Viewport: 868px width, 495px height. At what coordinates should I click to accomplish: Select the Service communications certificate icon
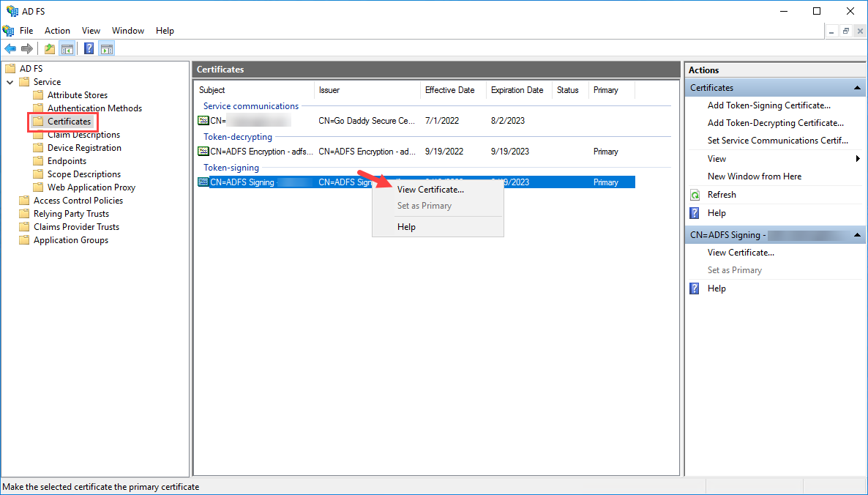[x=203, y=121]
